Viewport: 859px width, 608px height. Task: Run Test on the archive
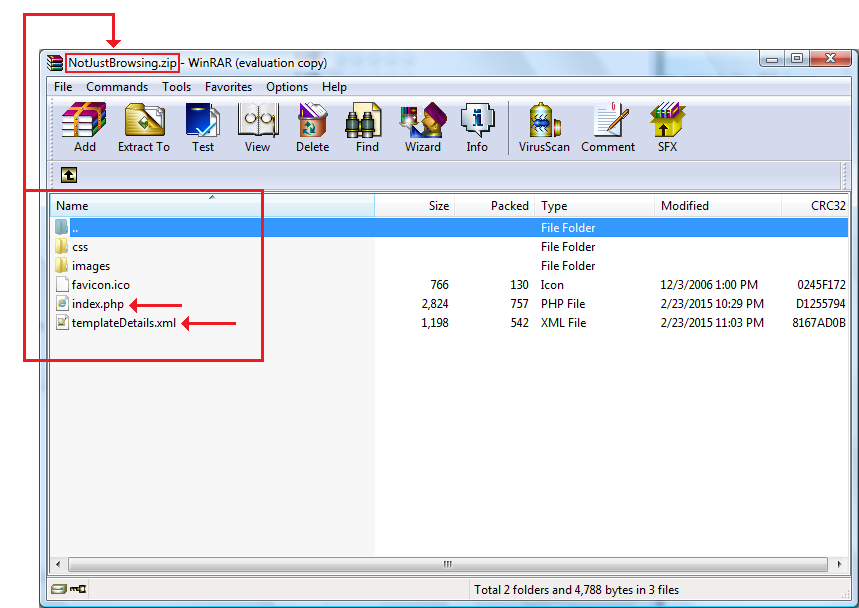coord(203,127)
